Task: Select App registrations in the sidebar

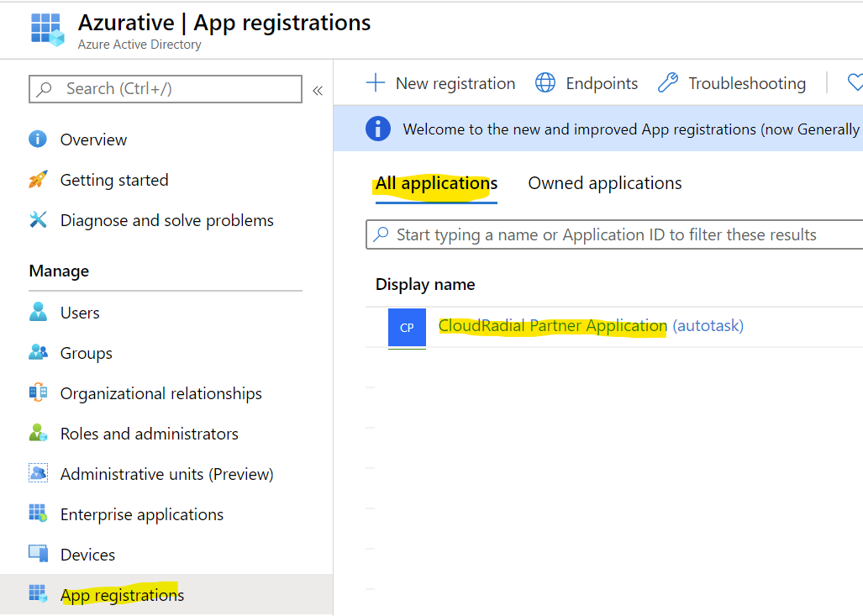Action: [122, 595]
